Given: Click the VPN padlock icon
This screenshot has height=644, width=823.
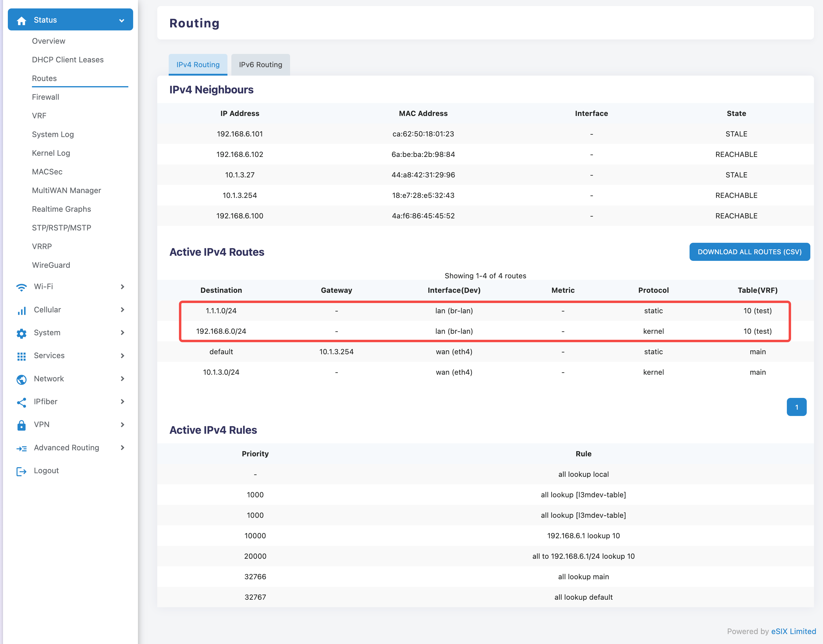Looking at the screenshot, I should (21, 425).
